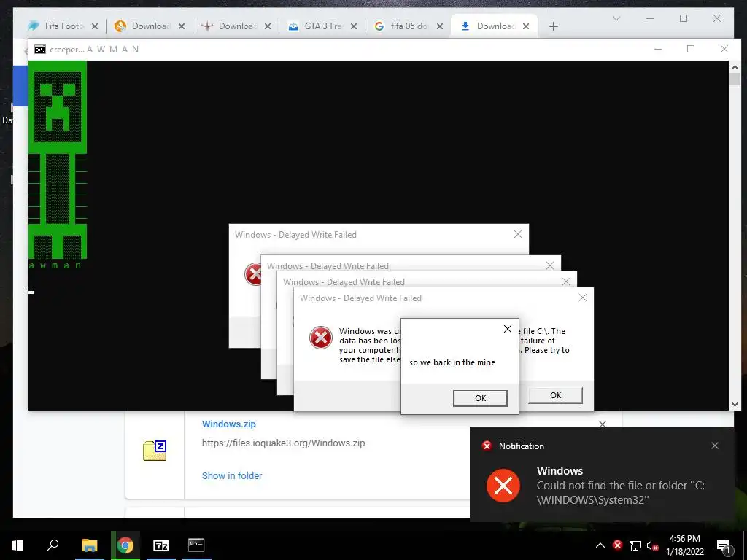This screenshot has height=560, width=747.
Task: Click Show in folder for Windows.zip
Action: (232, 475)
